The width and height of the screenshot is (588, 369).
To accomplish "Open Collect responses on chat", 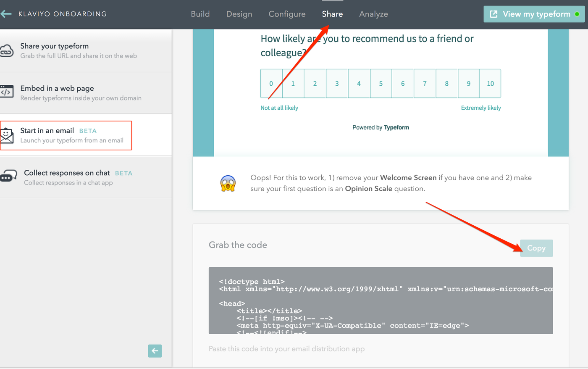I will 86,177.
